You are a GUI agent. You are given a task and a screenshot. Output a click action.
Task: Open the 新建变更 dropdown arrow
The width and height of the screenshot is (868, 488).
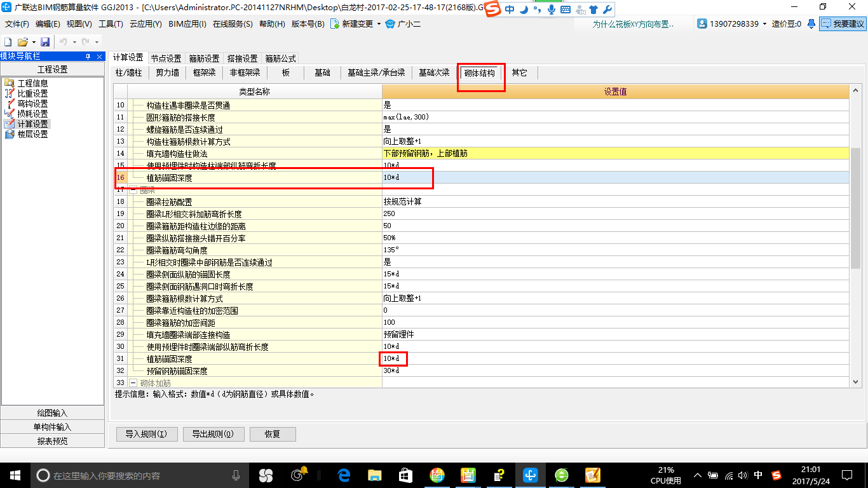click(x=379, y=24)
